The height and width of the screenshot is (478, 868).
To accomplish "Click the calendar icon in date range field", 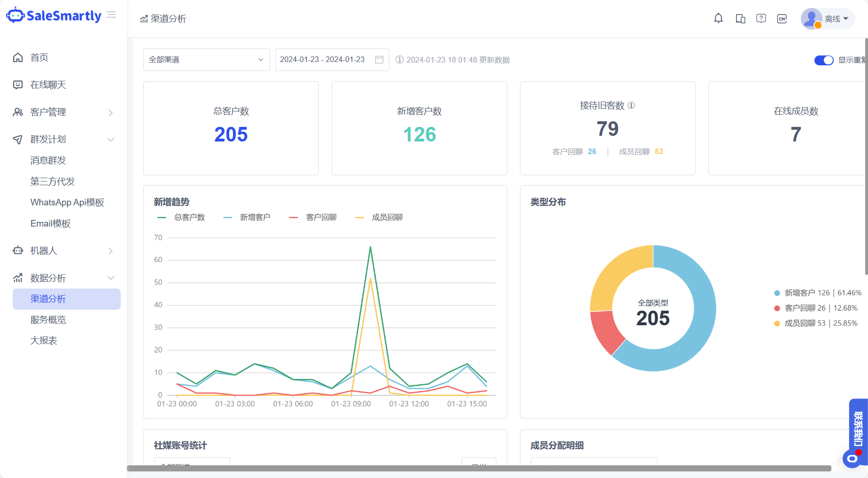I will (x=380, y=60).
